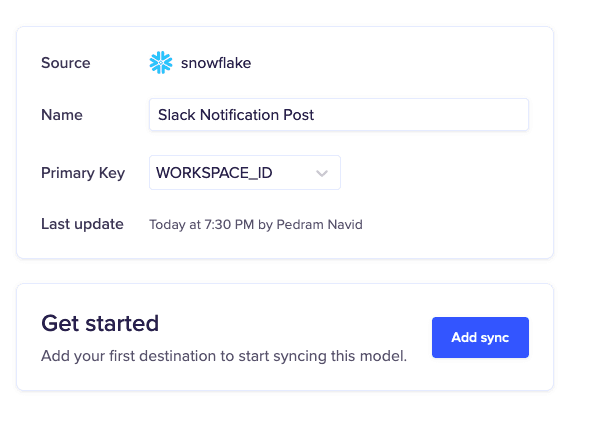Screen dimensions: 601x438
Task: Click the Last update label
Action: click(82, 224)
